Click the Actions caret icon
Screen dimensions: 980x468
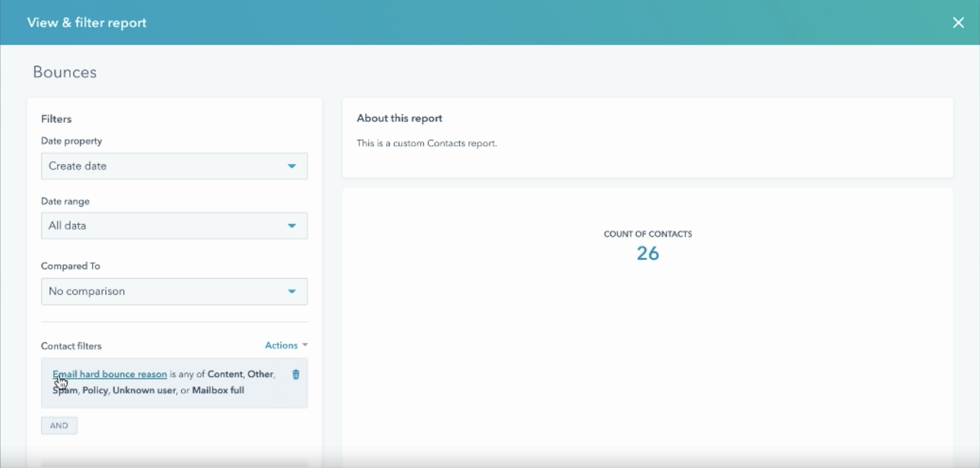point(305,345)
